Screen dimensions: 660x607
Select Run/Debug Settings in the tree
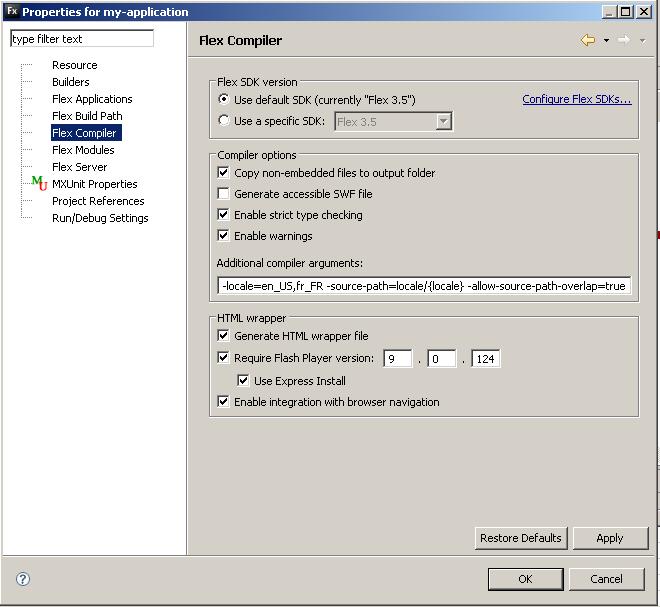pyautogui.click(x=100, y=218)
